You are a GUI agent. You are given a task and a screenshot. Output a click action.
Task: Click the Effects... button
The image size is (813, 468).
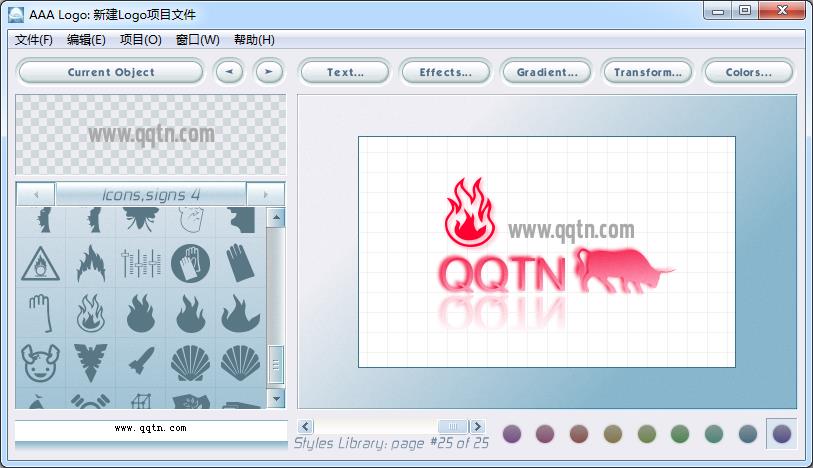click(445, 72)
